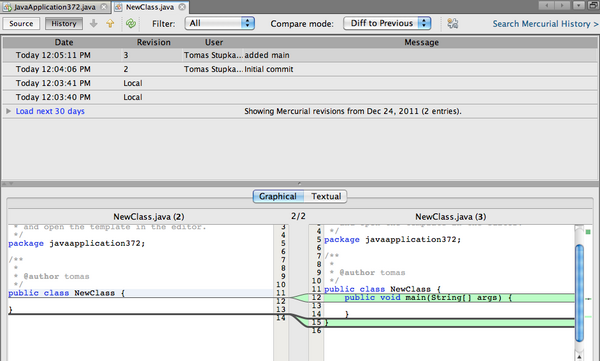Viewport: 600px width, 361px height.
Task: Close the JavaApplication372.java tab
Action: point(103,7)
